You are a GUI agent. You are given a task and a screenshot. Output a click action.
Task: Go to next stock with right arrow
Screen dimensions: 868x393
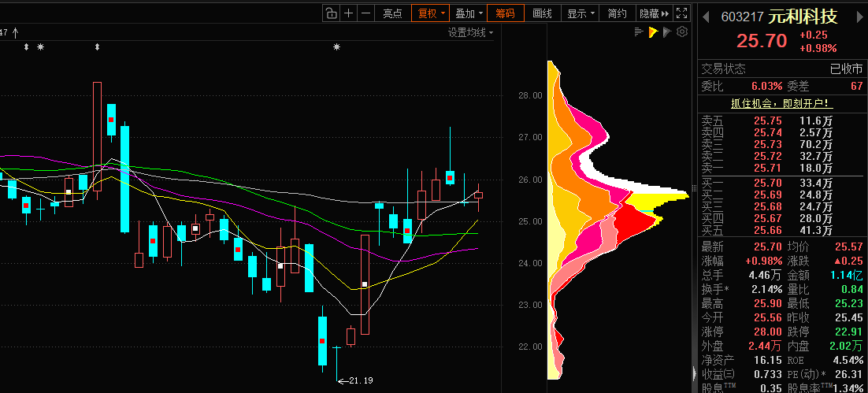coord(860,17)
